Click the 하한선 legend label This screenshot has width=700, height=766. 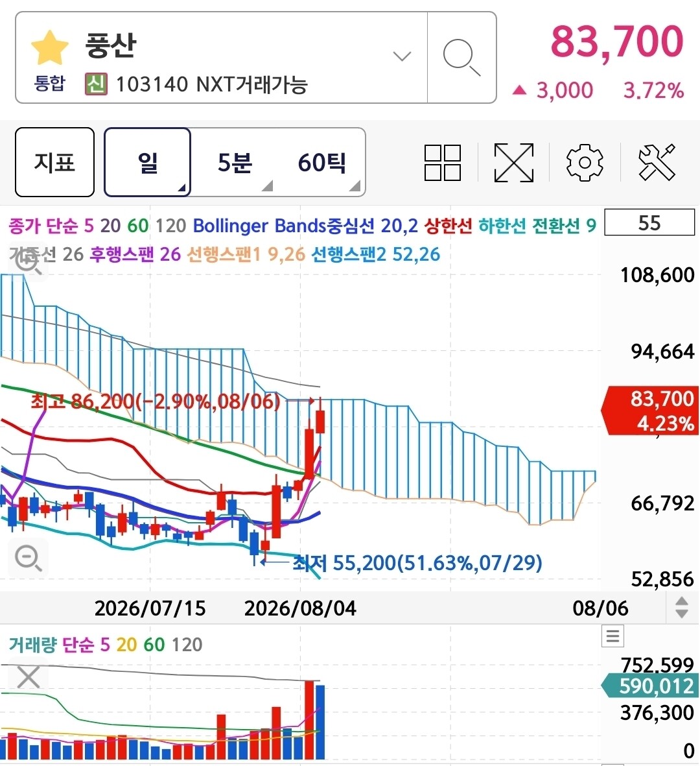[x=502, y=226]
